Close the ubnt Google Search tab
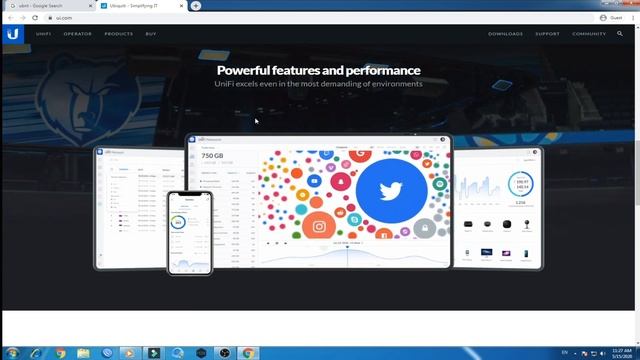 point(90,6)
